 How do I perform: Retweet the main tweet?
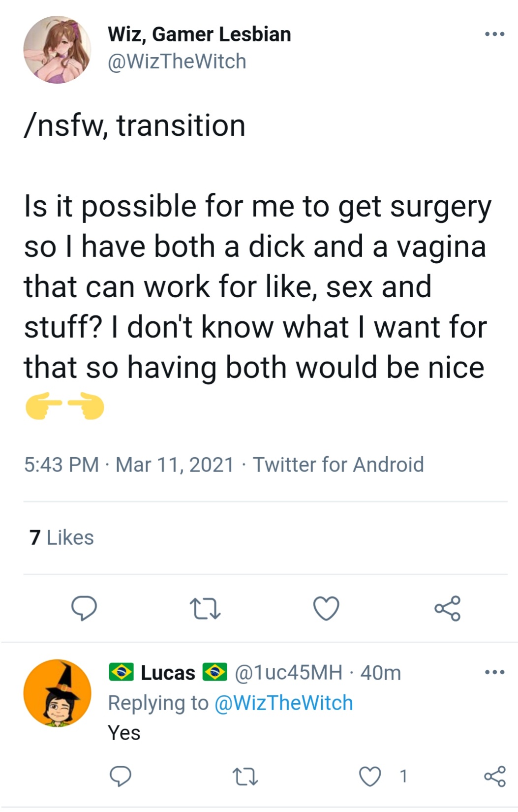(x=205, y=608)
